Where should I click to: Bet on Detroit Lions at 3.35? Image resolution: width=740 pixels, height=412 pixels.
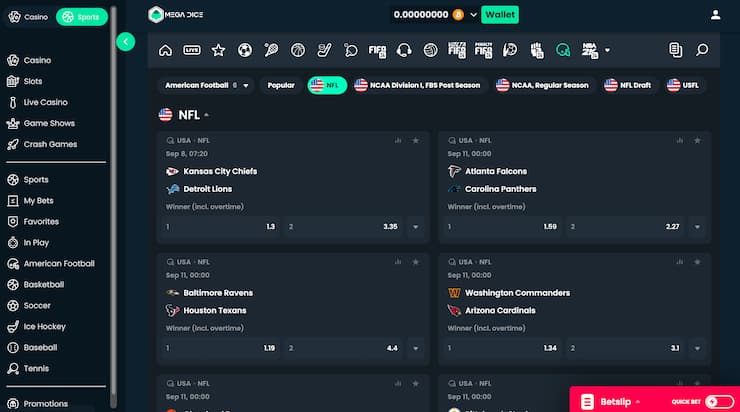pyautogui.click(x=344, y=227)
